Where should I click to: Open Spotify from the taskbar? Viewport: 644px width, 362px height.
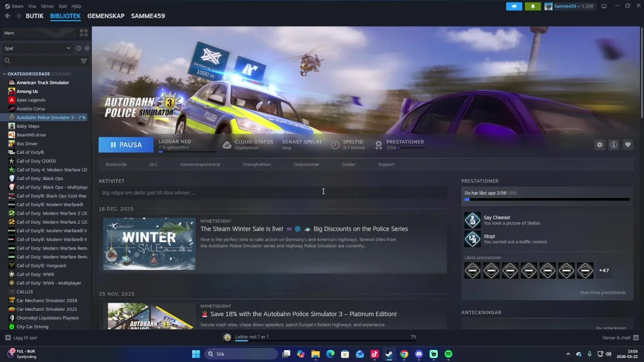point(448,354)
